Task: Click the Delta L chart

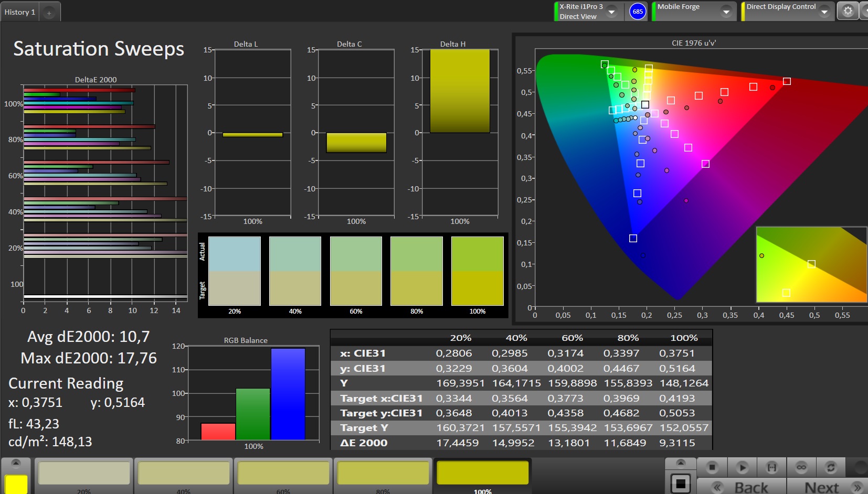Action: pos(252,132)
